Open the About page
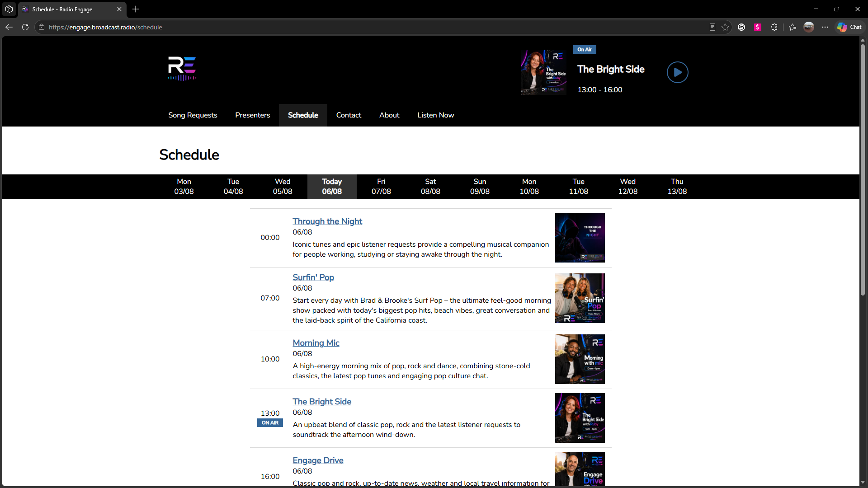Screen dimensions: 868x488 389,115
